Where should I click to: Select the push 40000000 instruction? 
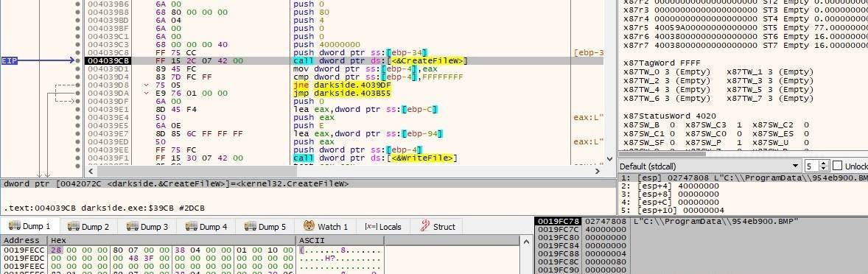pyautogui.click(x=326, y=44)
